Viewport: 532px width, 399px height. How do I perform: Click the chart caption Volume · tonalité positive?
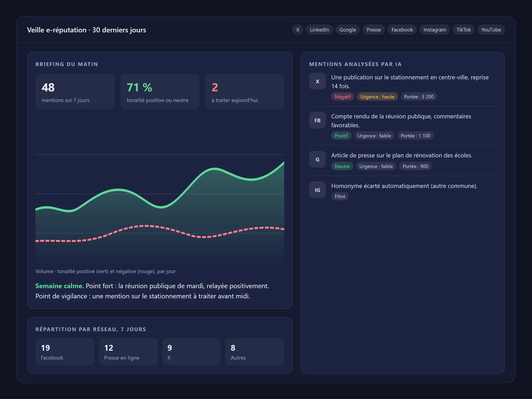click(105, 271)
